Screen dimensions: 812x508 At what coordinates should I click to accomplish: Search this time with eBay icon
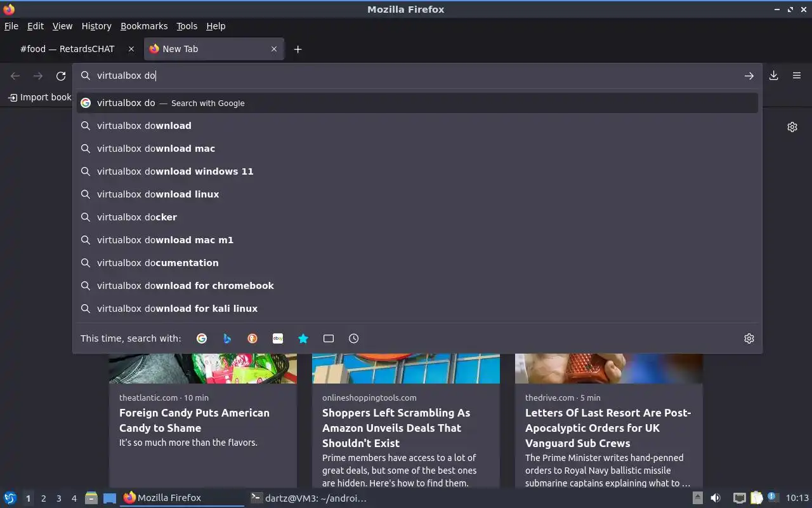pos(278,338)
